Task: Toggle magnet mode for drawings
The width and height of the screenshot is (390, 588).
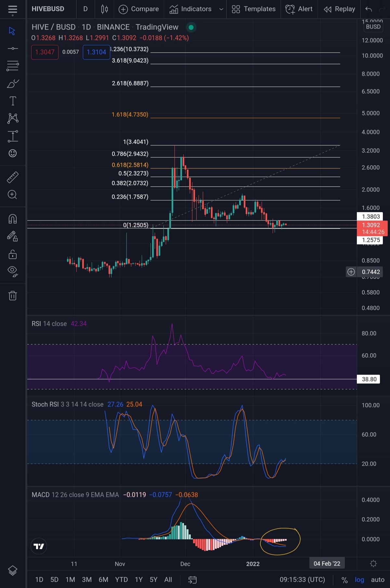Action: (12, 219)
